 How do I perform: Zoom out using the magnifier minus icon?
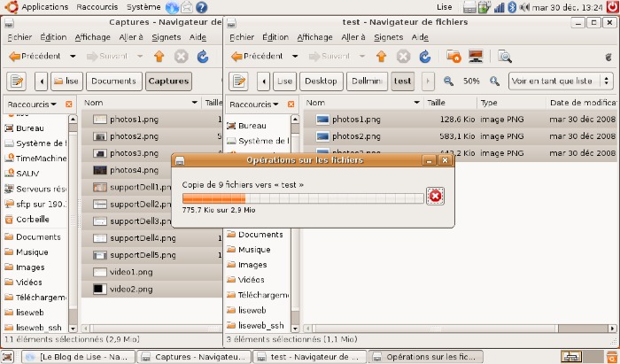click(x=448, y=81)
